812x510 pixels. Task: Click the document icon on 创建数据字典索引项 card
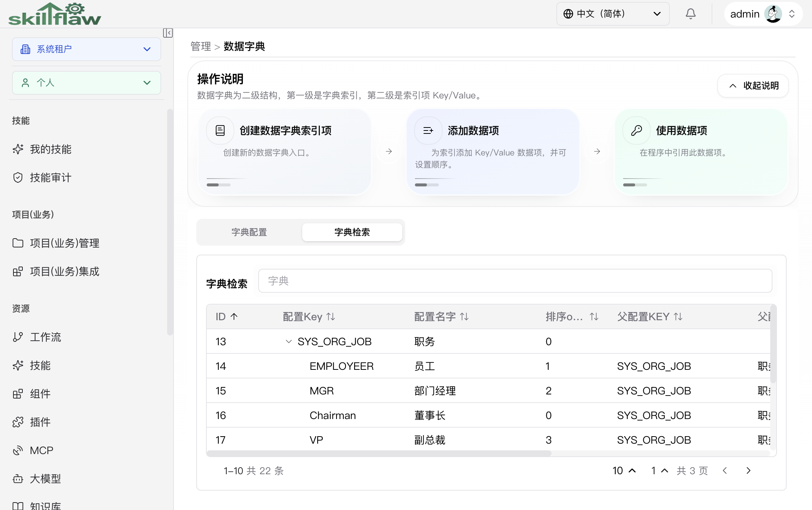220,130
